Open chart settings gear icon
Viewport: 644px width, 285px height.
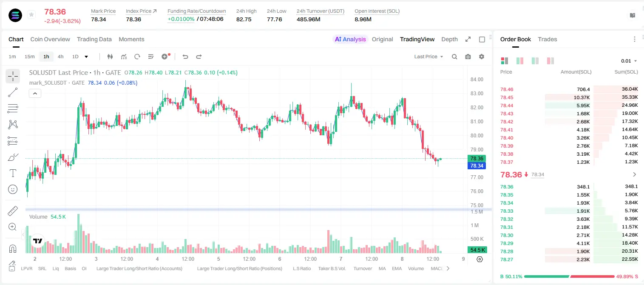[482, 57]
